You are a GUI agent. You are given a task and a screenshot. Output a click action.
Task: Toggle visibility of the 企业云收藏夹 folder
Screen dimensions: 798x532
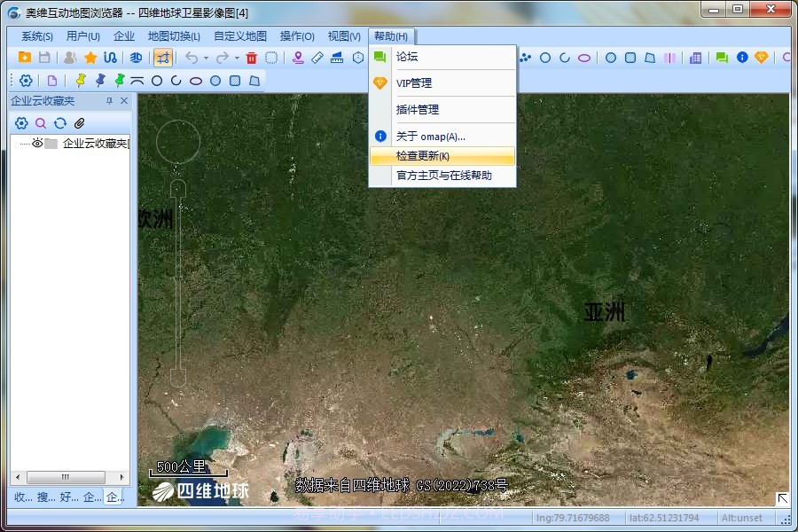tap(36, 143)
